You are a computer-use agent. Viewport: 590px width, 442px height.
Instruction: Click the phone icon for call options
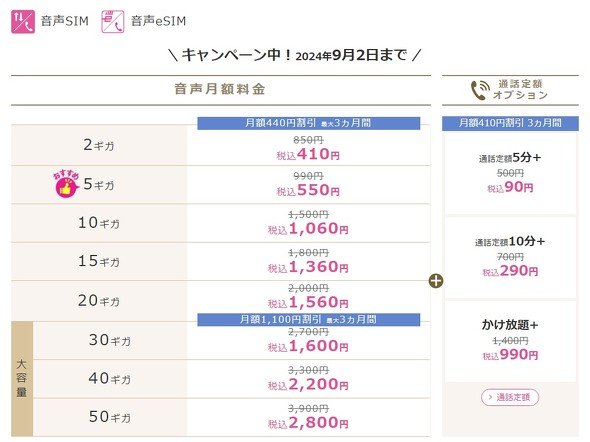click(480, 90)
